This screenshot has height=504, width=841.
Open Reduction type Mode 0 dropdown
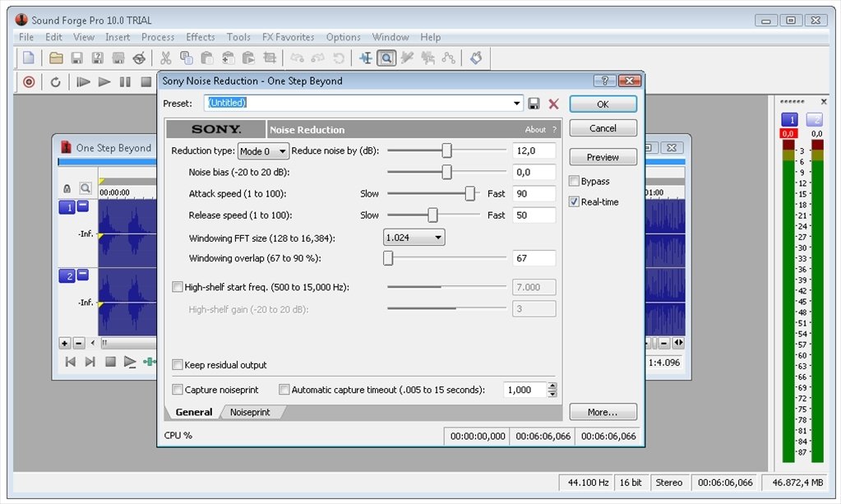pyautogui.click(x=263, y=151)
